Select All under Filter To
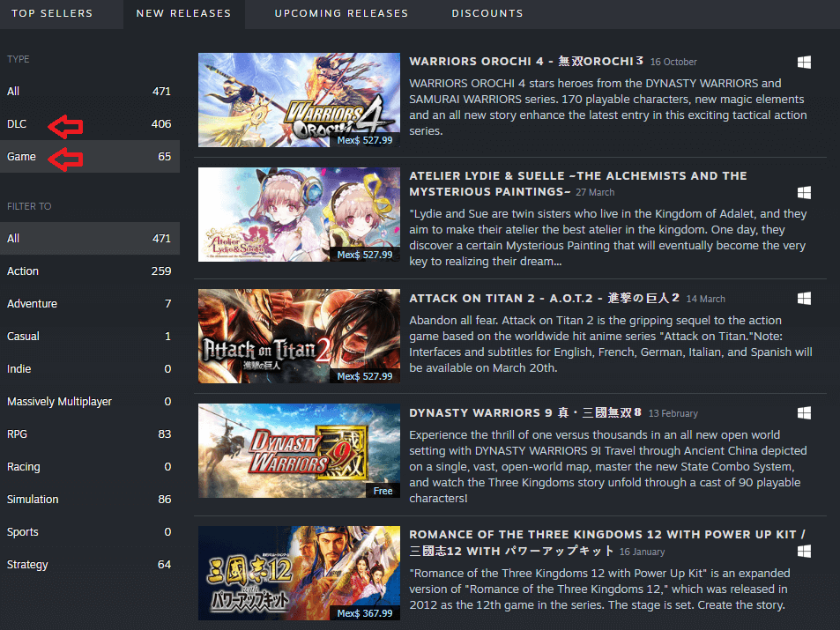This screenshot has height=630, width=840. tap(89, 239)
